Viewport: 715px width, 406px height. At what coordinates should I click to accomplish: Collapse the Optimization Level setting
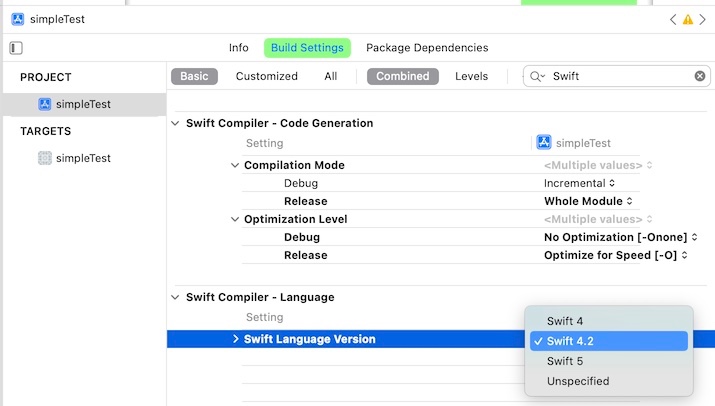coord(235,219)
